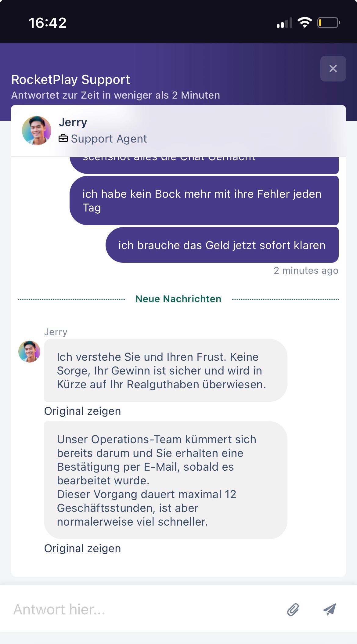Tap Jerry's small avatar beside his message

[x=29, y=352]
